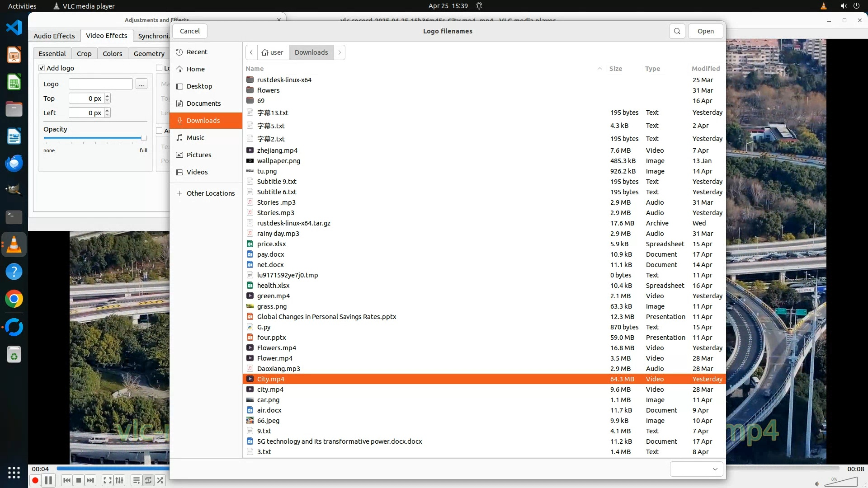Cancel the Logo filenames dialog
Screen dimensions: 868x488
(x=189, y=31)
